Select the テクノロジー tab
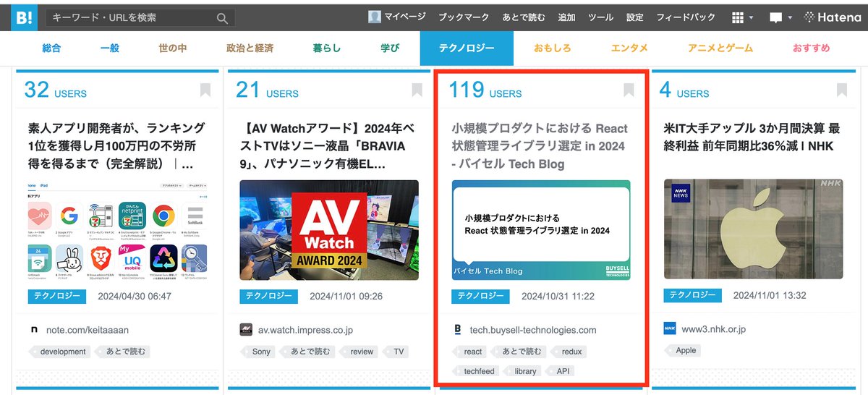The height and width of the screenshot is (395, 868). [467, 48]
